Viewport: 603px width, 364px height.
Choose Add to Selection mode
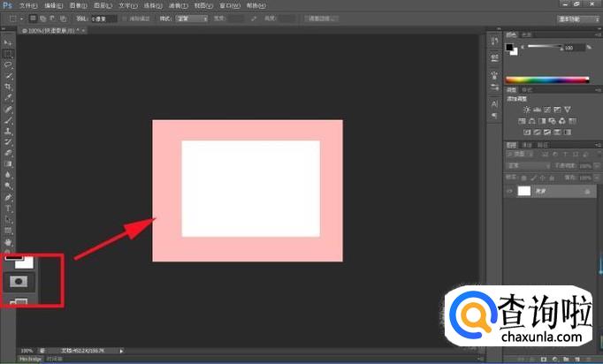42,19
